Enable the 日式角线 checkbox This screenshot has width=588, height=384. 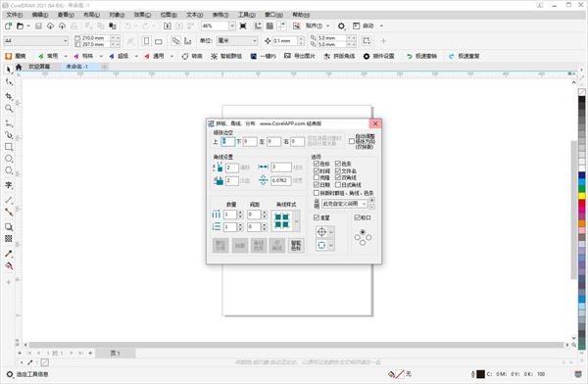click(338, 185)
